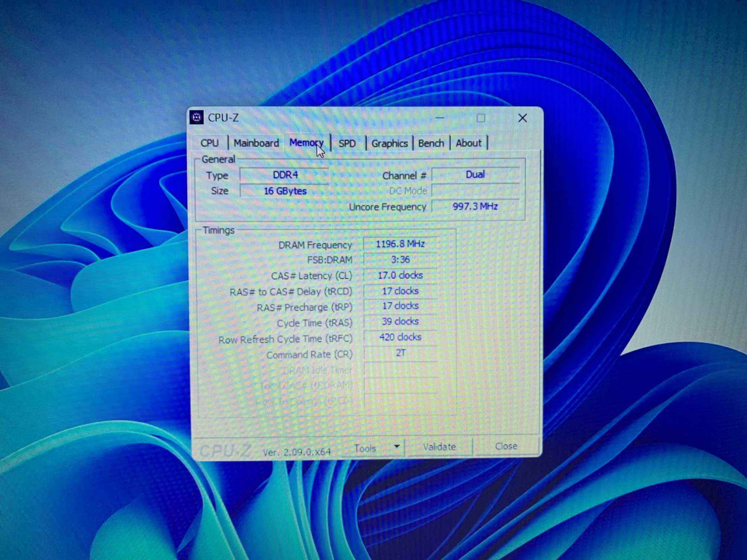Image resolution: width=747 pixels, height=560 pixels.
Task: Click the 3:36 FSB:DRAM ratio value
Action: [400, 260]
